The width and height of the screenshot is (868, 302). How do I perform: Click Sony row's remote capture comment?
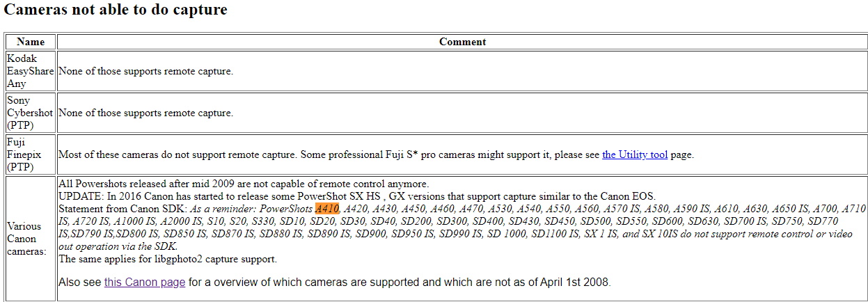145,113
